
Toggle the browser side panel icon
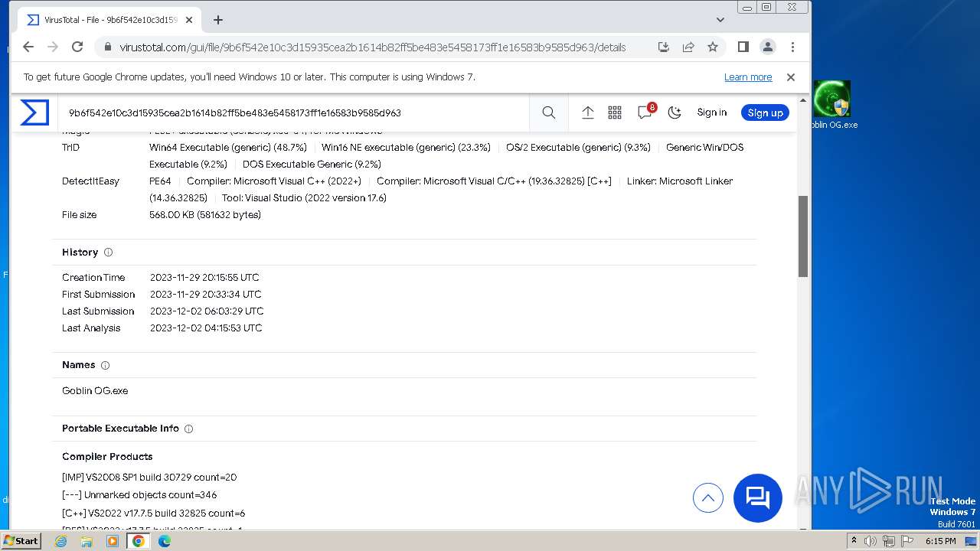point(743,47)
